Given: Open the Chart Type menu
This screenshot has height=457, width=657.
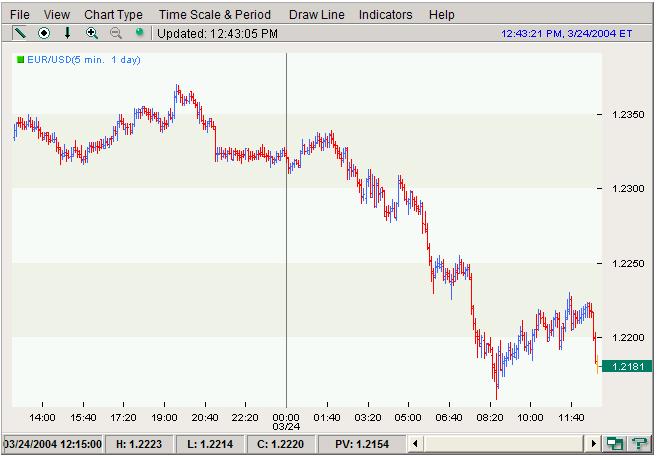Looking at the screenshot, I should (113, 15).
